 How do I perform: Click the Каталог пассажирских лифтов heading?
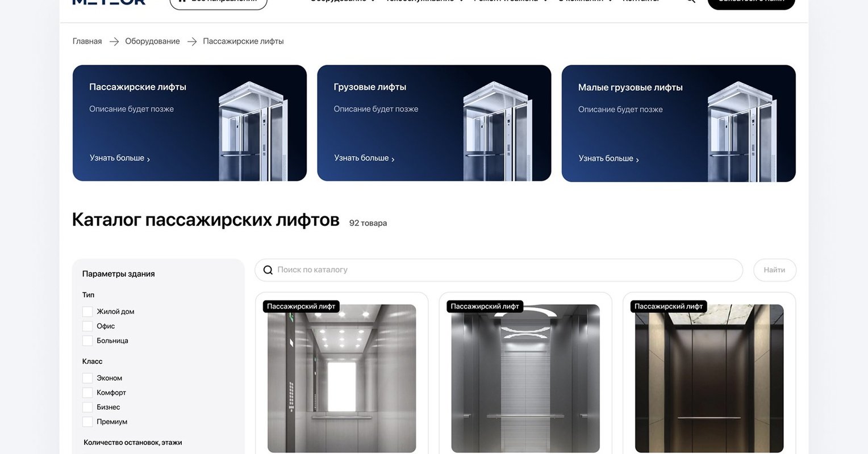pyautogui.click(x=206, y=220)
